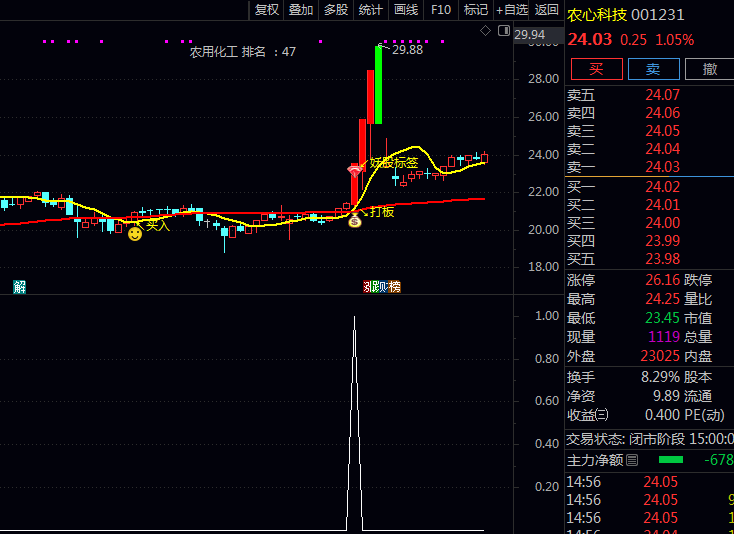Select the 买二 price 24.01
The width and height of the screenshot is (734, 534).
pyautogui.click(x=662, y=205)
